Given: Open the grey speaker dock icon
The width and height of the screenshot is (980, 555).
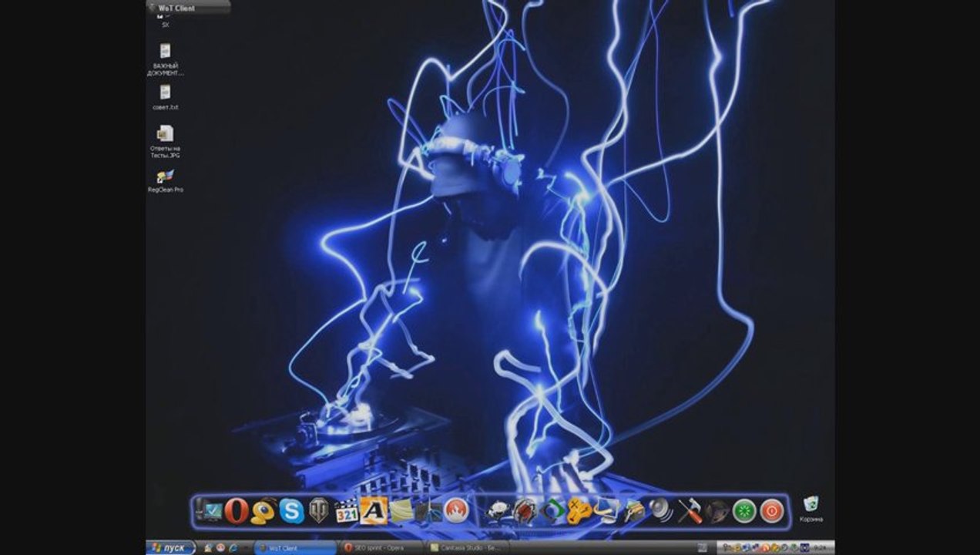Looking at the screenshot, I should (662, 510).
